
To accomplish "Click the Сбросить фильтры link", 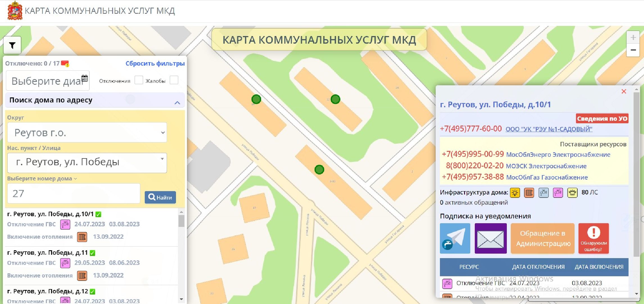I will coord(155,63).
